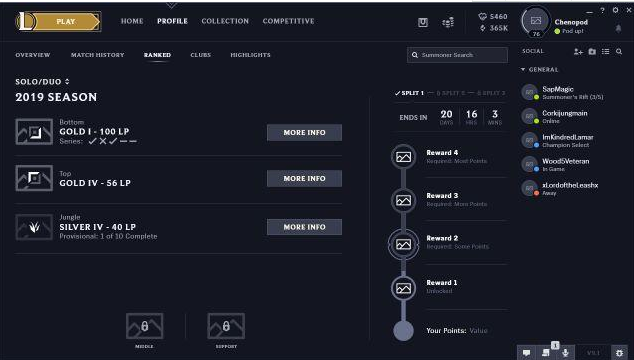Go to the Collection menu
Screen dimensions: 634x360
225,21
